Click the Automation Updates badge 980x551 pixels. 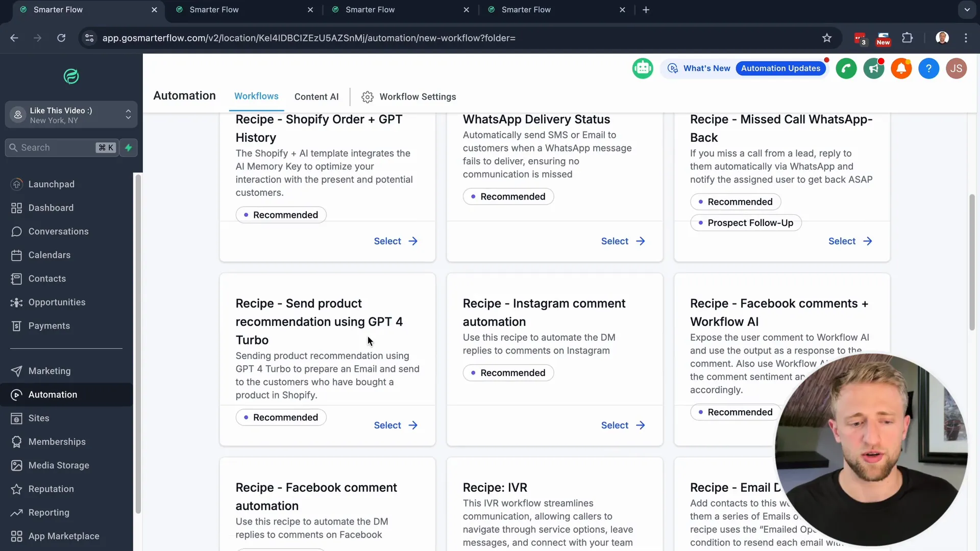click(x=780, y=68)
